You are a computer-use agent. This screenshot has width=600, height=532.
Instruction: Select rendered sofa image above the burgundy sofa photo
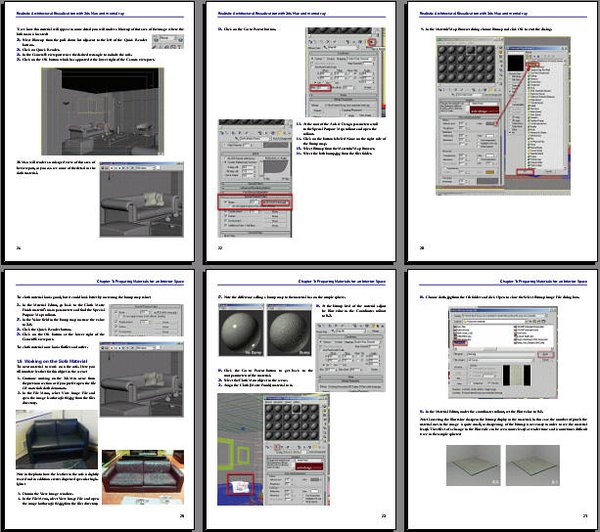click(142, 379)
